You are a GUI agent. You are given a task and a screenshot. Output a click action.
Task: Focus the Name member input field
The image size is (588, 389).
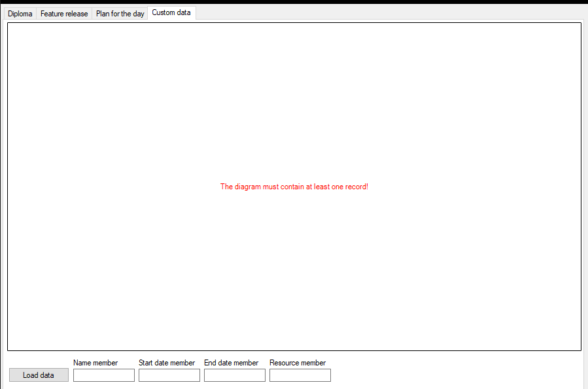pyautogui.click(x=104, y=375)
